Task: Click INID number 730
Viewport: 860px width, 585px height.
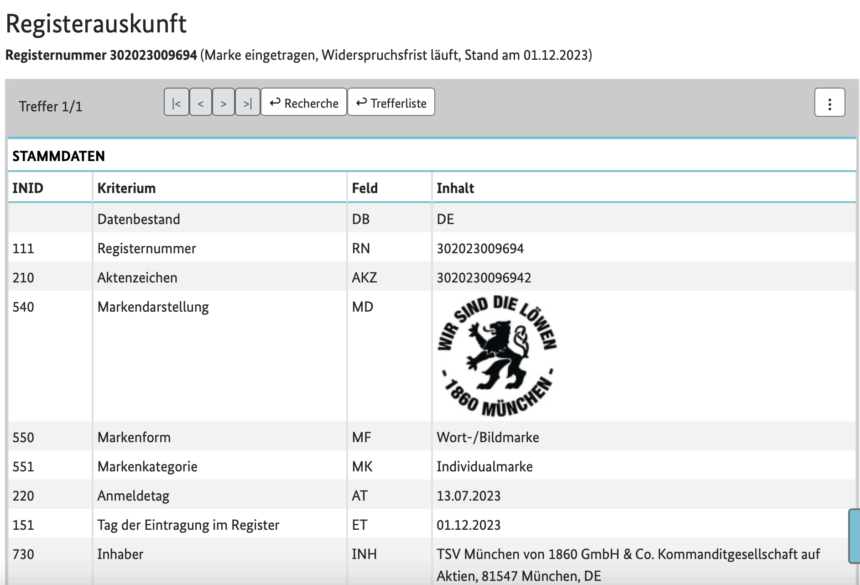Action: 23,554
